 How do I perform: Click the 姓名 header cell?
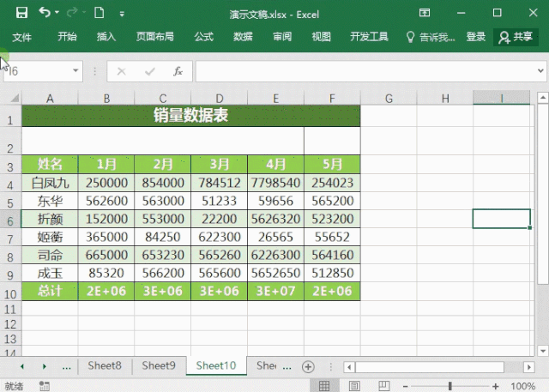[50, 164]
